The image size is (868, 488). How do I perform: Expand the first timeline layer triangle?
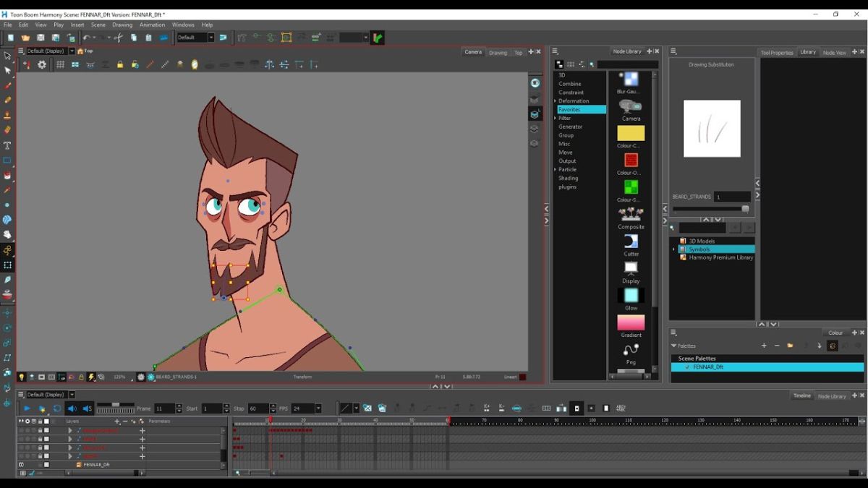[70, 430]
